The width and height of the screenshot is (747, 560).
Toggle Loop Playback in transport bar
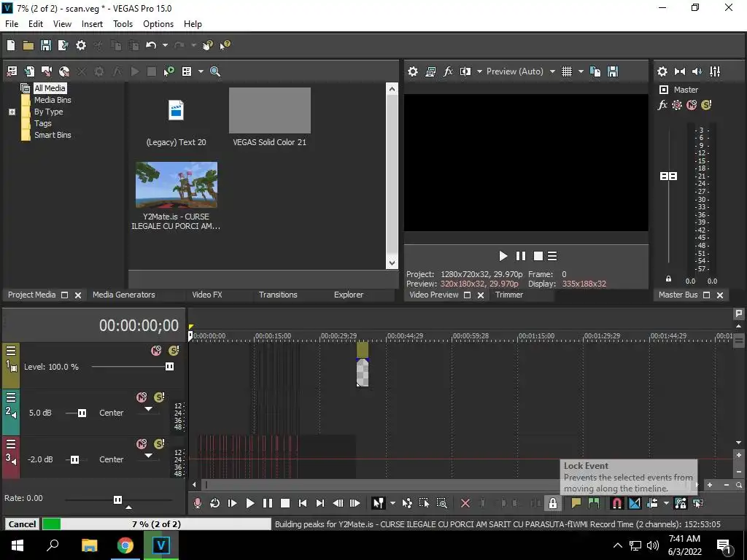point(215,503)
